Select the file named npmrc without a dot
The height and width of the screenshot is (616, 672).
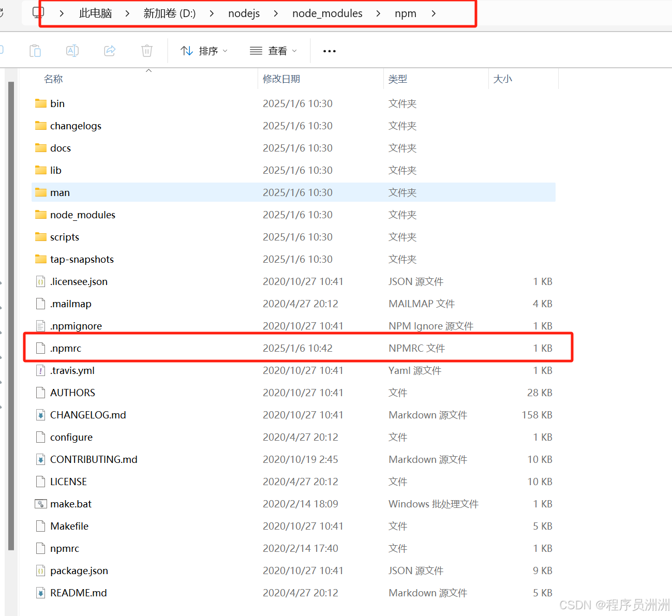[65, 548]
